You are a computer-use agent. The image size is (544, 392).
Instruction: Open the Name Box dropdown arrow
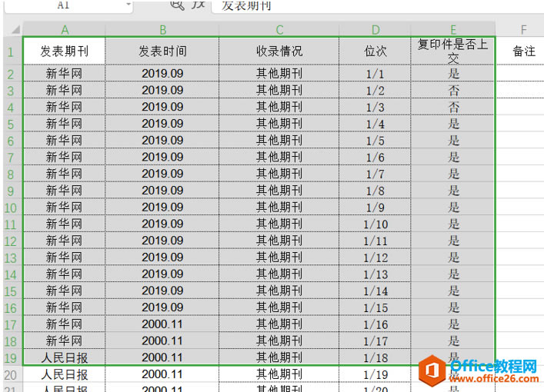[x=128, y=5]
